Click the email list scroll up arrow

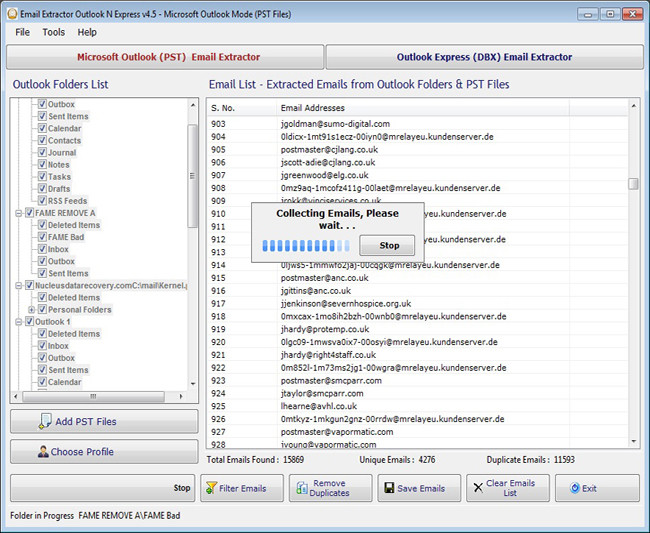coord(633,106)
